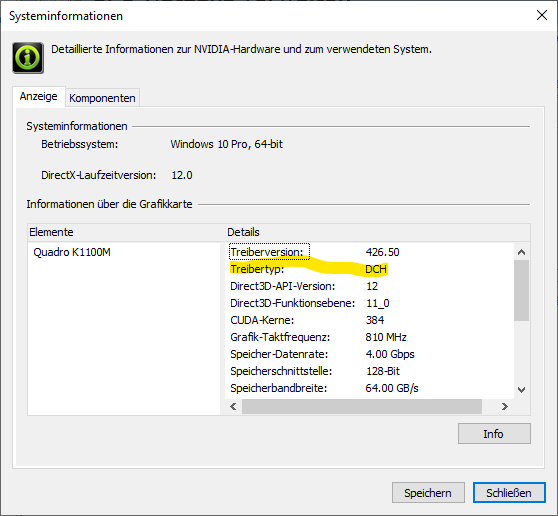Click the DirectX runtime value 12.0
Viewport: 558px width, 516px height.
click(x=182, y=175)
